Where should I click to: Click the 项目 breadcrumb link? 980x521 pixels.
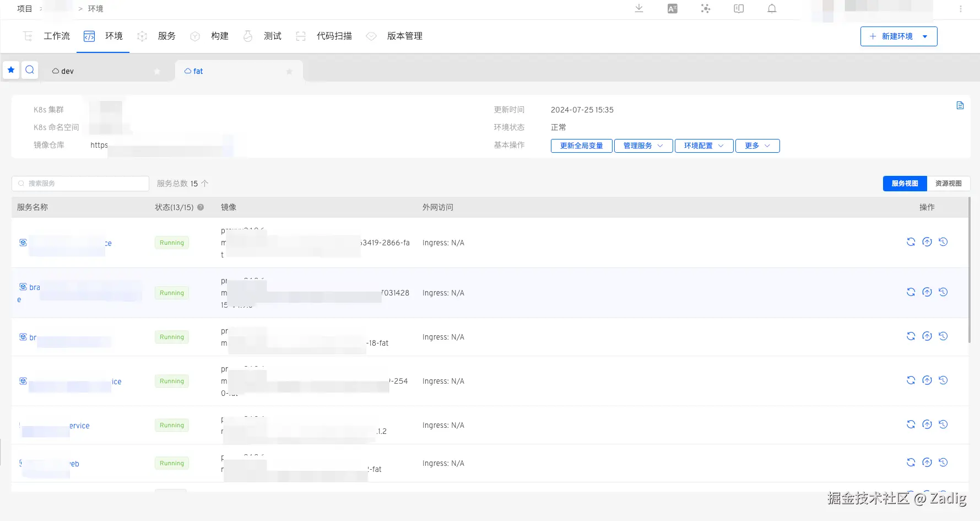(25, 9)
